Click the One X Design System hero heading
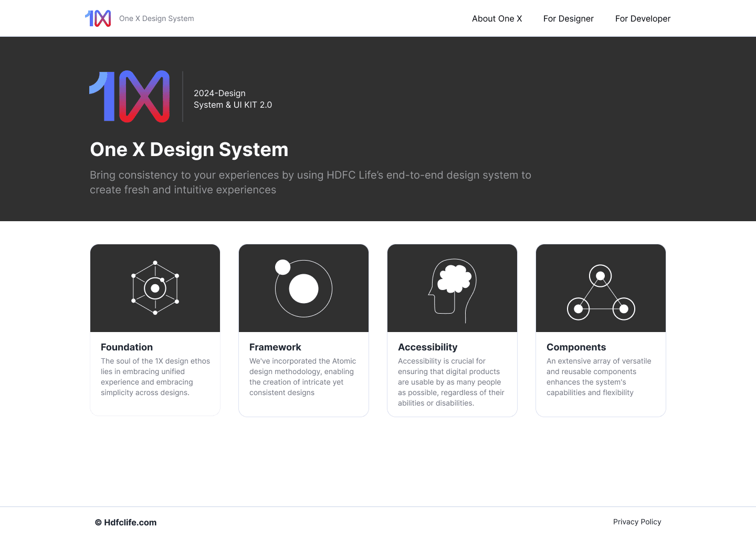This screenshot has height=538, width=756. (x=189, y=150)
